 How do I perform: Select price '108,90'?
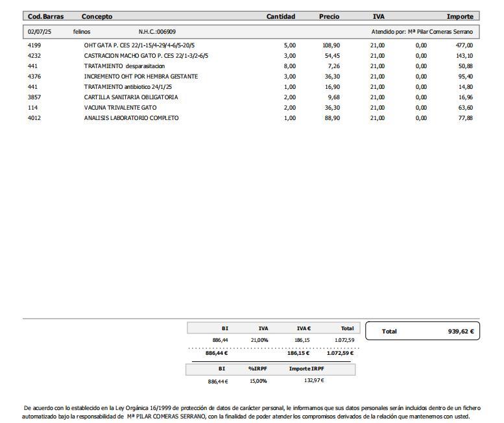tap(331, 45)
